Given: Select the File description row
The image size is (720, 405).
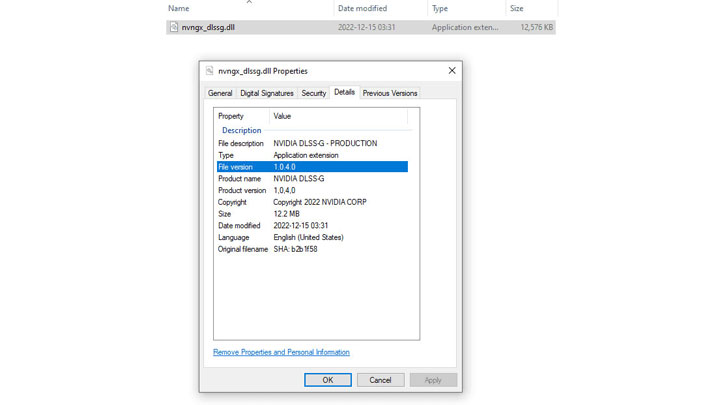Looking at the screenshot, I should pos(312,143).
